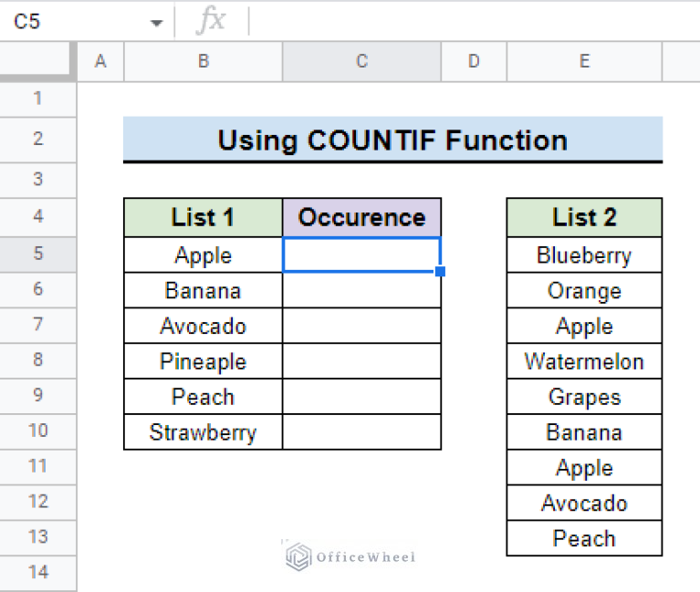700x592 pixels.
Task: Select the Occurence cell beside Strawberry
Action: pyautogui.click(x=361, y=431)
